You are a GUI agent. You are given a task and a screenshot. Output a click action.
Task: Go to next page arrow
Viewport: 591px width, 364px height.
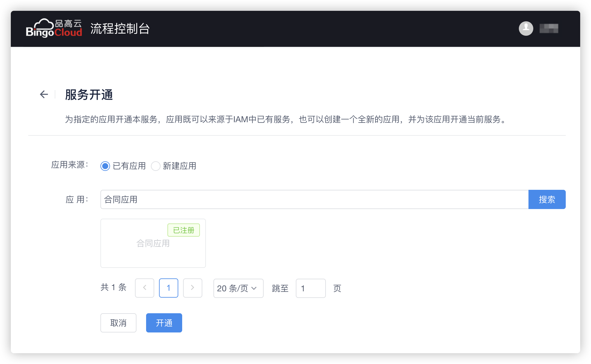(192, 288)
